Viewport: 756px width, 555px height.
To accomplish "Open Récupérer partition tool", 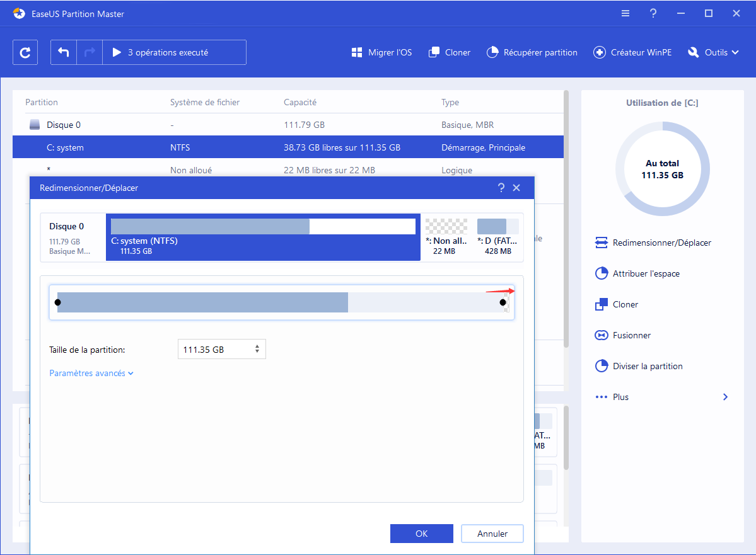I will point(532,52).
